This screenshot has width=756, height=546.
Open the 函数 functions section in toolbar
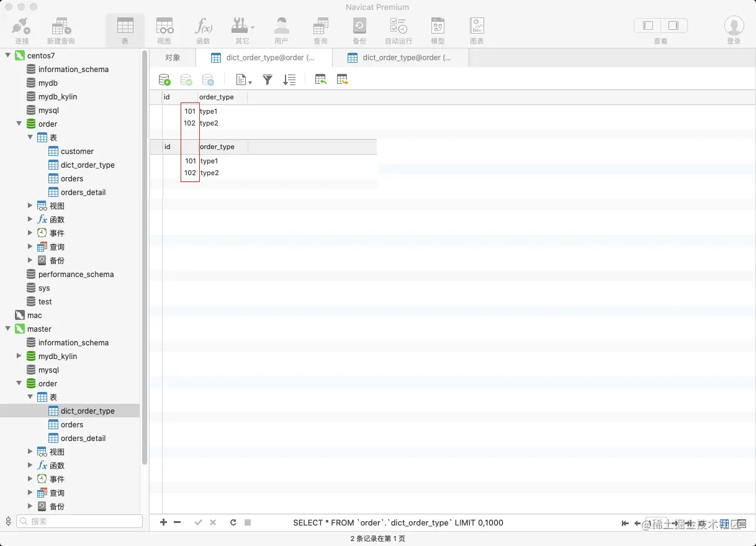(x=203, y=30)
